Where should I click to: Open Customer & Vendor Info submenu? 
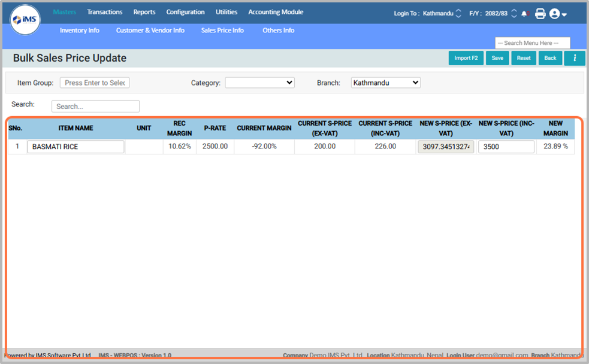pos(150,30)
